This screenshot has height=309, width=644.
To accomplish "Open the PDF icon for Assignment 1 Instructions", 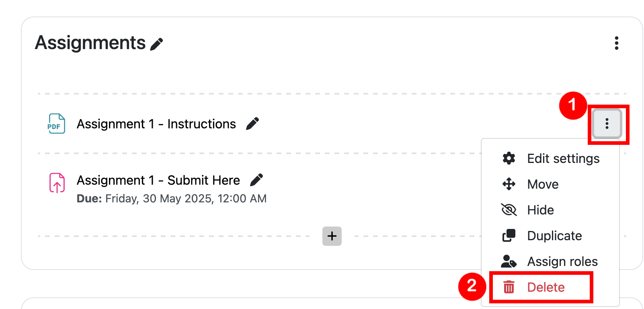I will (56, 124).
